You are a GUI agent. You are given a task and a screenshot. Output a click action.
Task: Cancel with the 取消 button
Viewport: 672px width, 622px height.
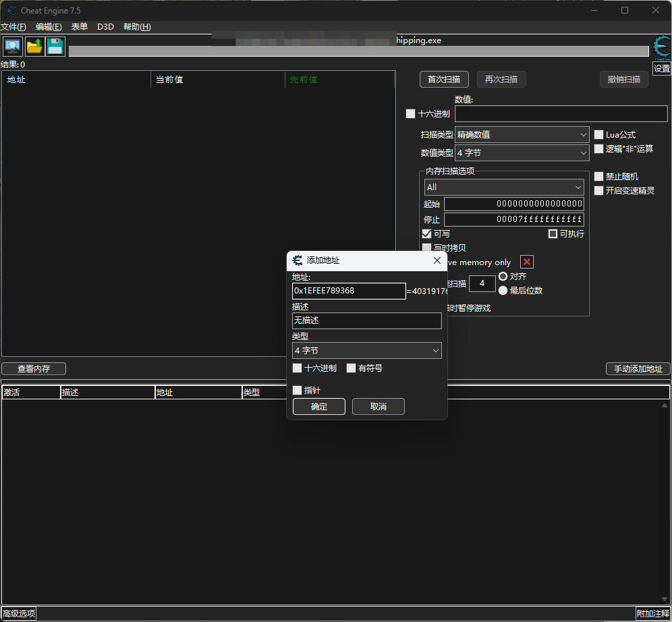379,407
